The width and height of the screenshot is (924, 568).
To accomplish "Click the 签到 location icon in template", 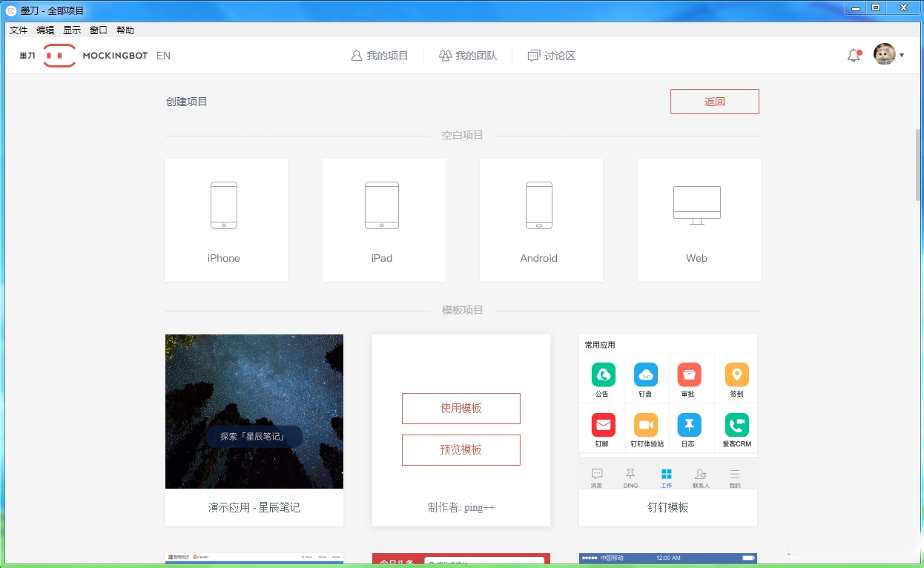I will pos(736,374).
